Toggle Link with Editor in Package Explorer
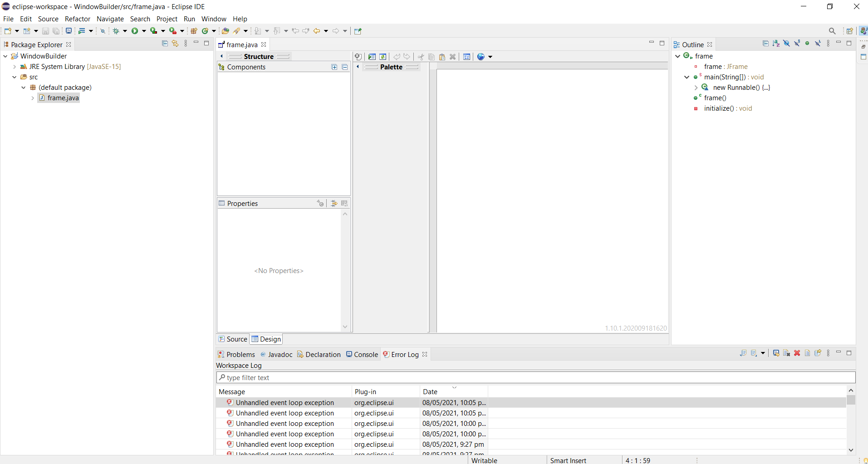 (175, 44)
